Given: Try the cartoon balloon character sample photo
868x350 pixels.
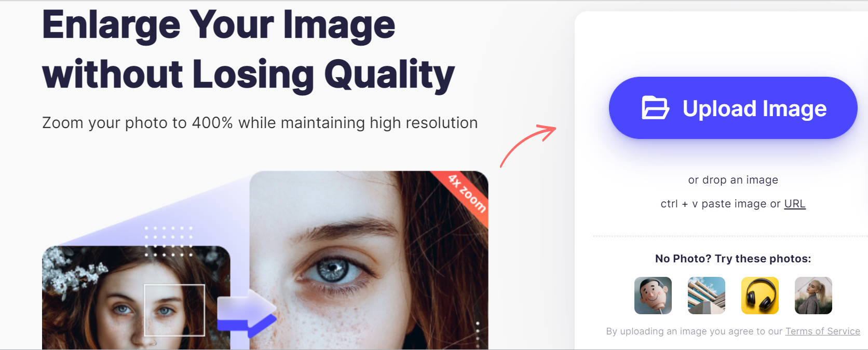Looking at the screenshot, I should click(x=653, y=296).
